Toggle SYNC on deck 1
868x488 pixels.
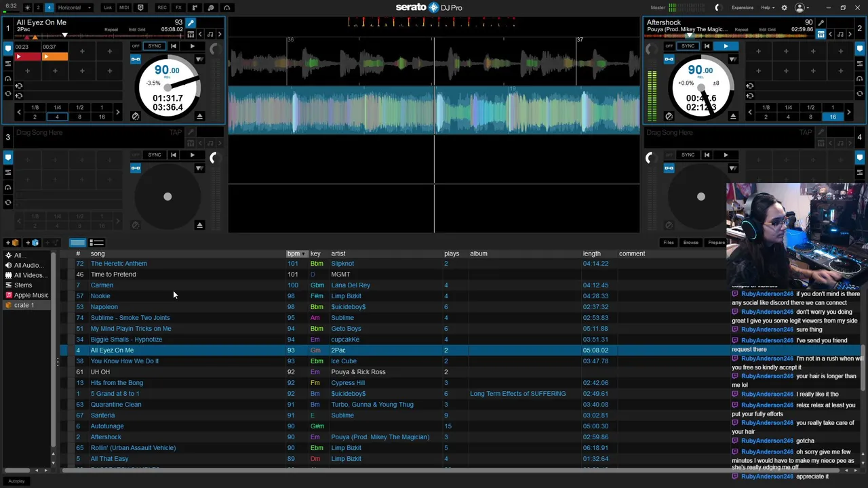click(155, 46)
